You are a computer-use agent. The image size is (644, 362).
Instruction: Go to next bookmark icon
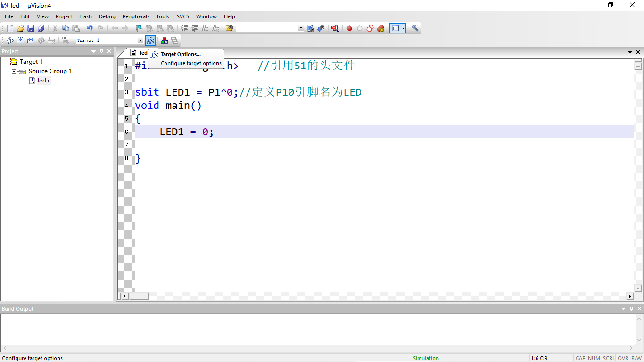coord(160,28)
